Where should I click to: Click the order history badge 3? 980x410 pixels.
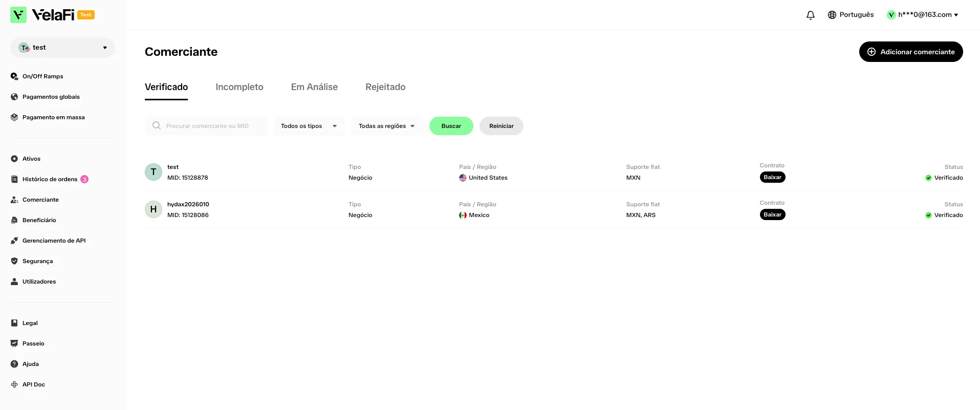coord(84,179)
